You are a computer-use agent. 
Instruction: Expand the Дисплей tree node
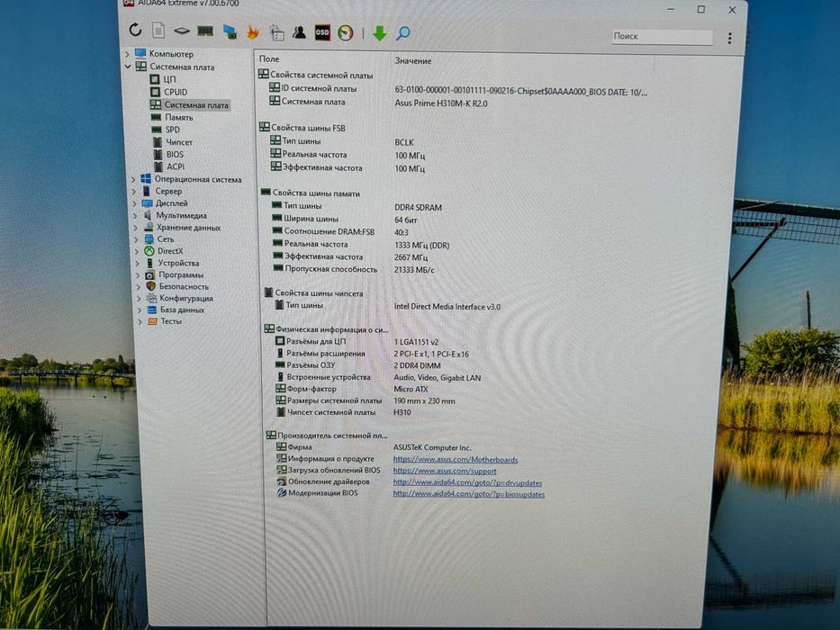click(x=134, y=203)
